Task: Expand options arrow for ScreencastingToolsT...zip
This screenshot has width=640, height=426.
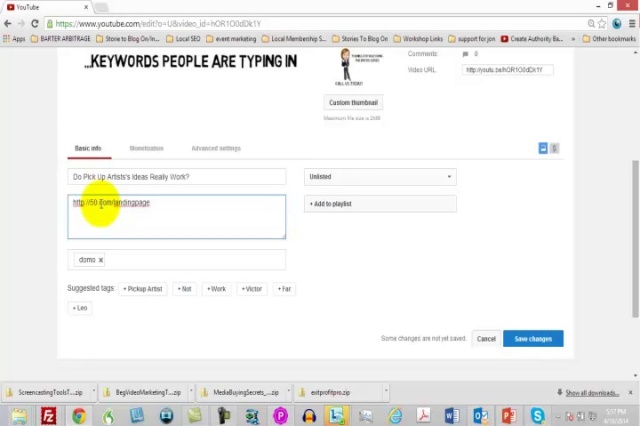Action: click(93, 392)
